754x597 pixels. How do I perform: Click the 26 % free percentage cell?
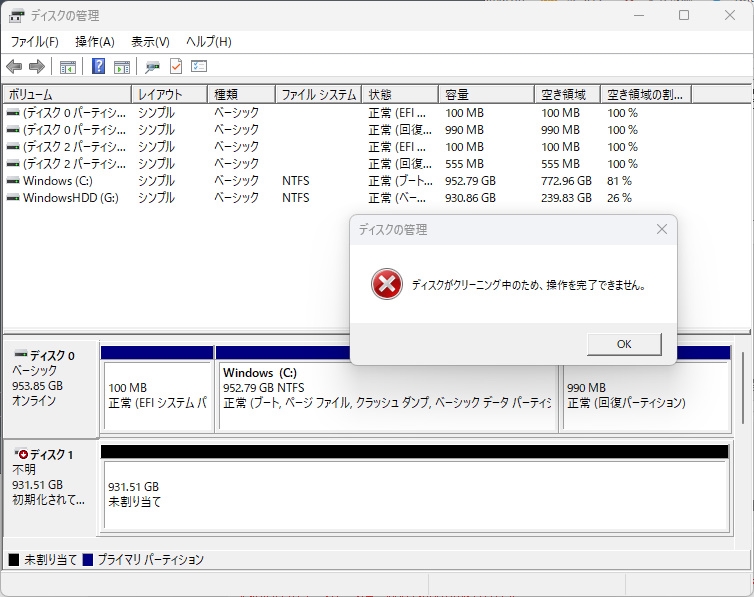pos(619,198)
